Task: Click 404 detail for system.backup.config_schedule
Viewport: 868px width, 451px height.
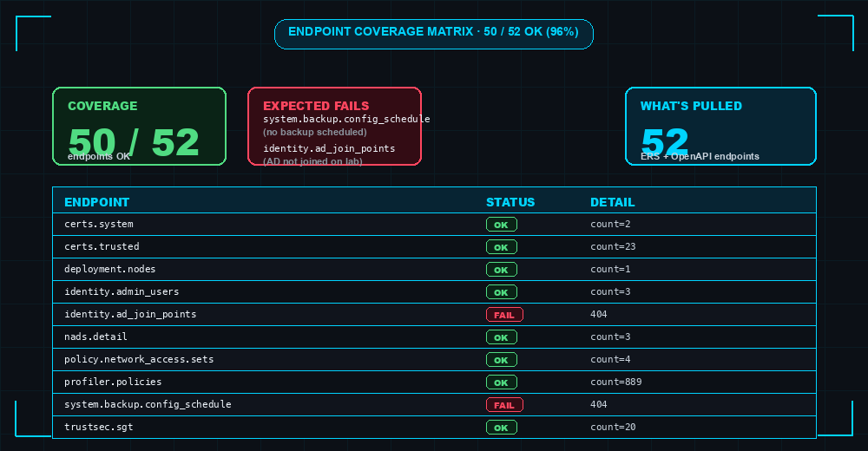Action: [x=598, y=404]
